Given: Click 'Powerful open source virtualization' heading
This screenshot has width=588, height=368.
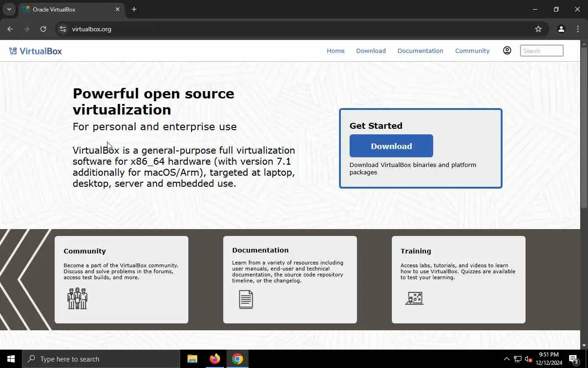Looking at the screenshot, I should (153, 102).
